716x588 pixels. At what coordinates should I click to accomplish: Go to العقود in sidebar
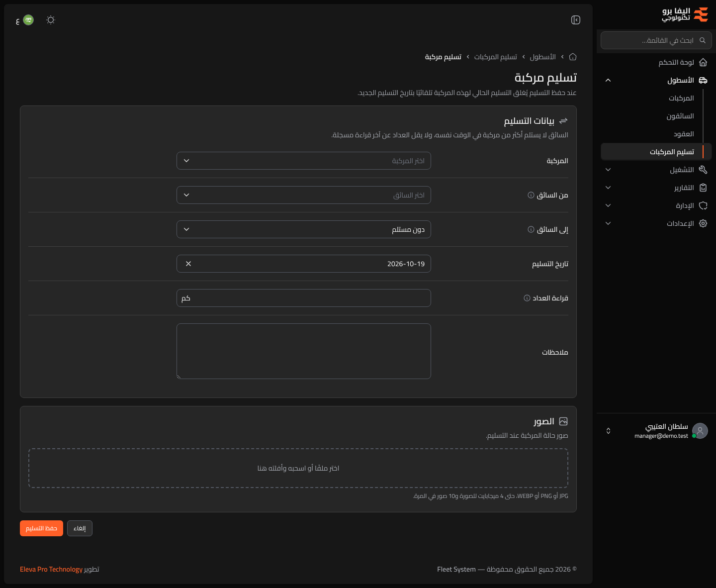click(x=684, y=134)
